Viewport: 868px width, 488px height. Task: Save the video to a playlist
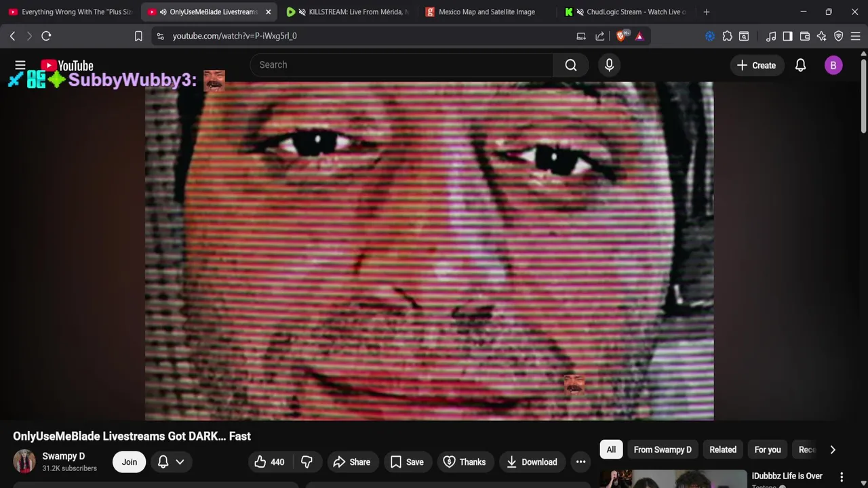407,462
